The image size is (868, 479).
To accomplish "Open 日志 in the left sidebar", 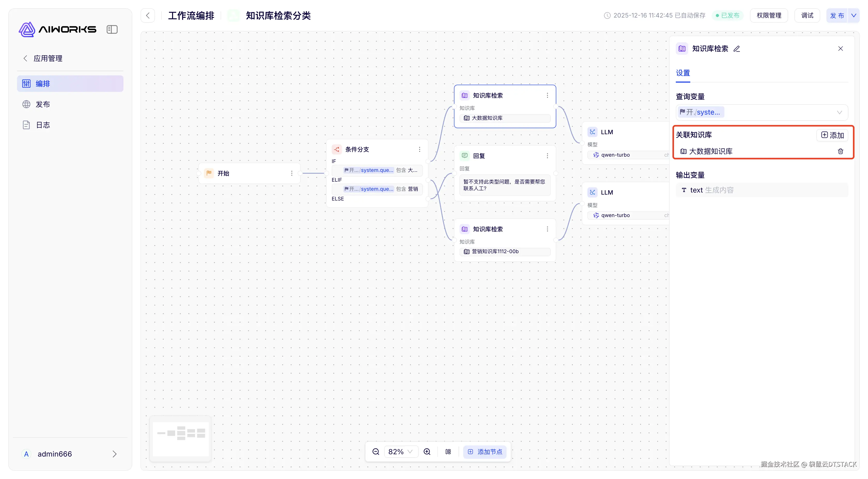I will (43, 125).
